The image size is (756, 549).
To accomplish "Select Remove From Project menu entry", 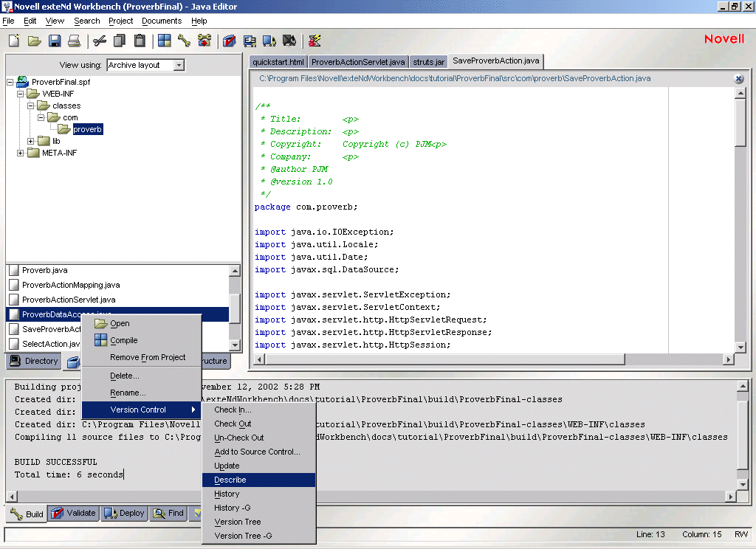I will pos(142,357).
